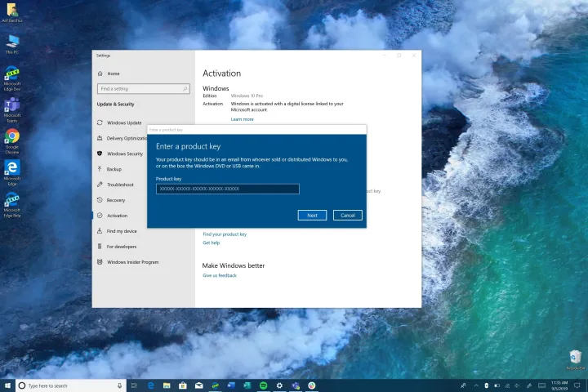
Task: Click the Type here to search box
Action: point(70,385)
